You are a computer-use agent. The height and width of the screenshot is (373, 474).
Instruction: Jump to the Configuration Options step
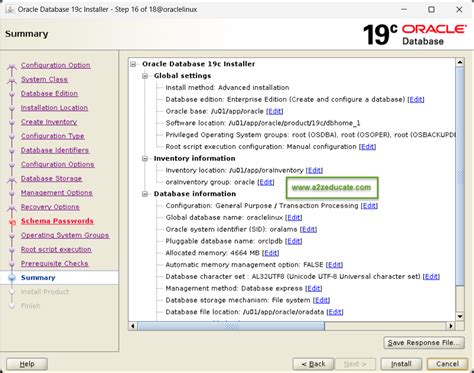click(x=57, y=164)
